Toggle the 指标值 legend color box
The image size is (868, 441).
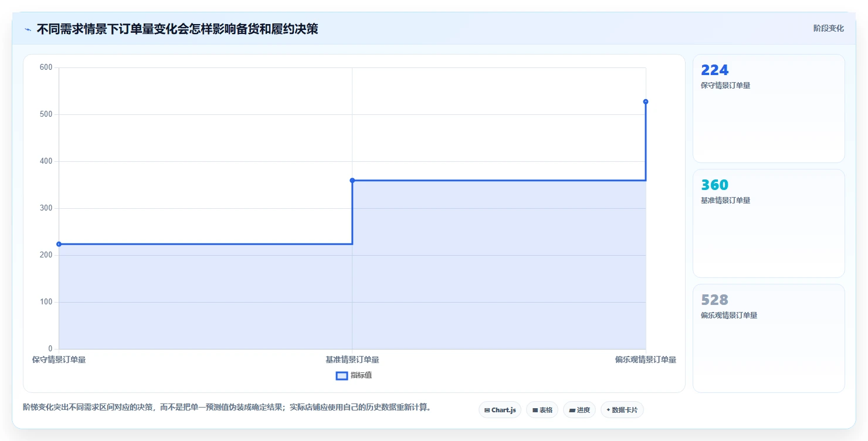341,375
